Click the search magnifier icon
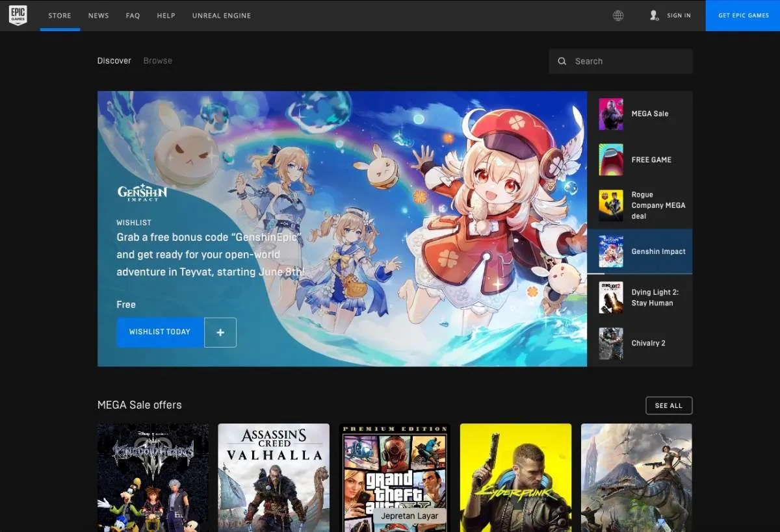780x532 pixels. point(562,61)
